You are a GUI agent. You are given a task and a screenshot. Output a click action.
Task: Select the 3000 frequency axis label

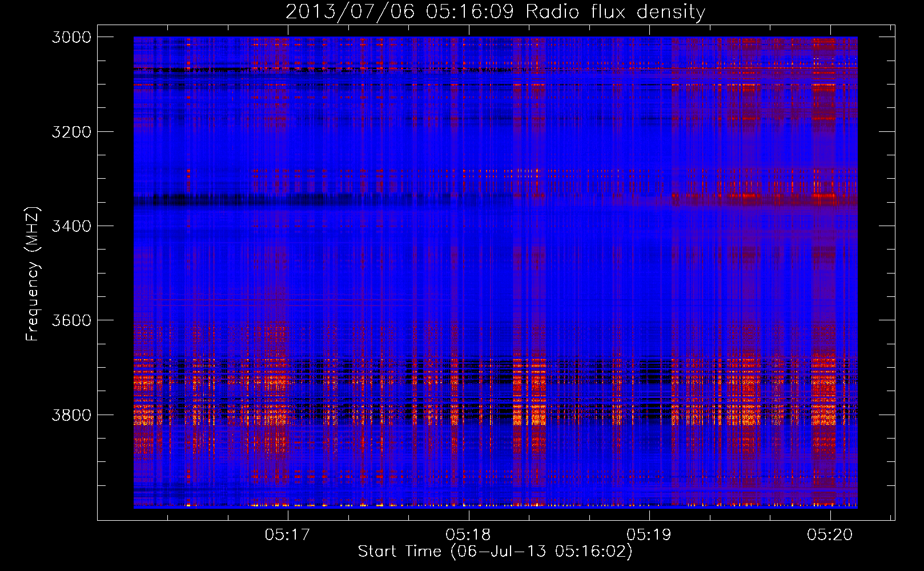click(x=71, y=37)
